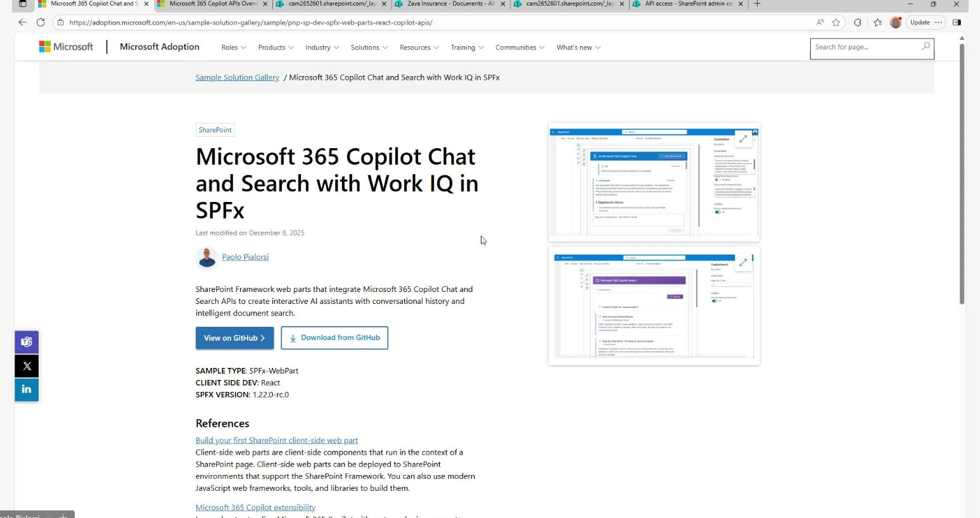Click the References heading
980x518 pixels.
pos(222,423)
